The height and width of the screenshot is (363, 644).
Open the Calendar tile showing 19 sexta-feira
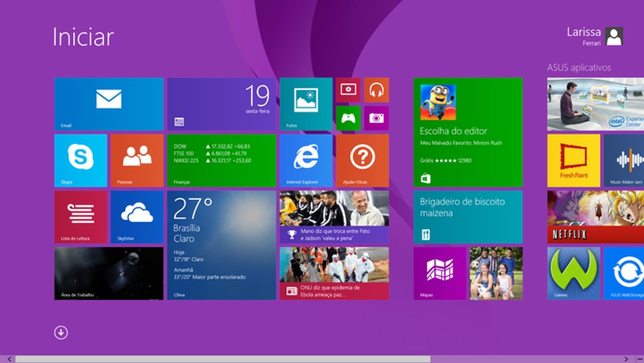tap(222, 104)
